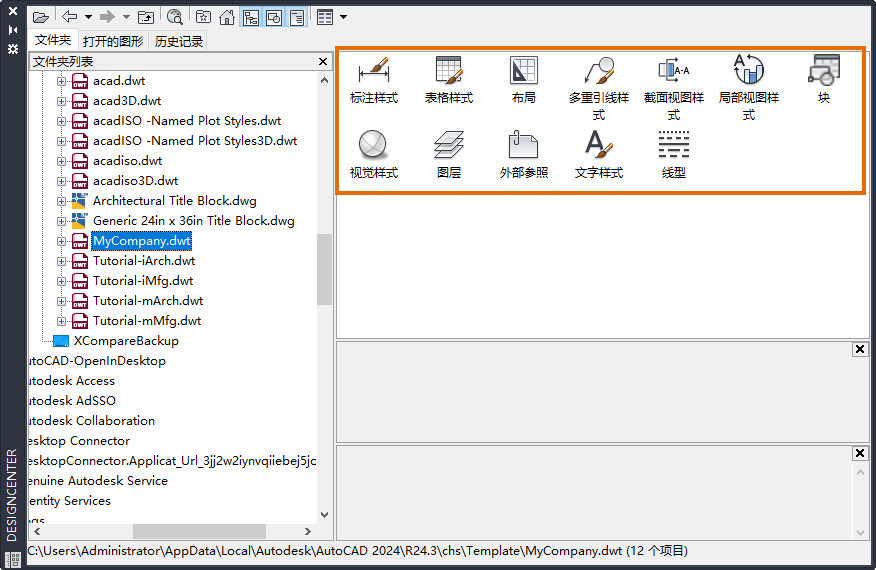Open the 标注样式 icon
The image size is (876, 570).
(x=374, y=80)
